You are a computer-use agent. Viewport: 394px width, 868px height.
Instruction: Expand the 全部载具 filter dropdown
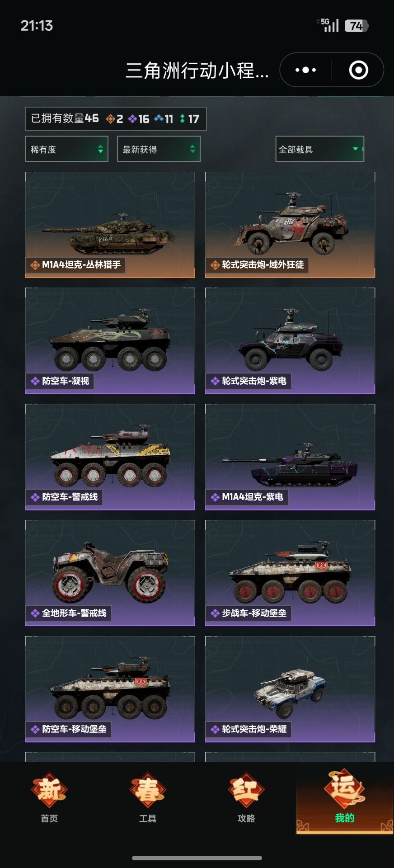pyautogui.click(x=320, y=149)
